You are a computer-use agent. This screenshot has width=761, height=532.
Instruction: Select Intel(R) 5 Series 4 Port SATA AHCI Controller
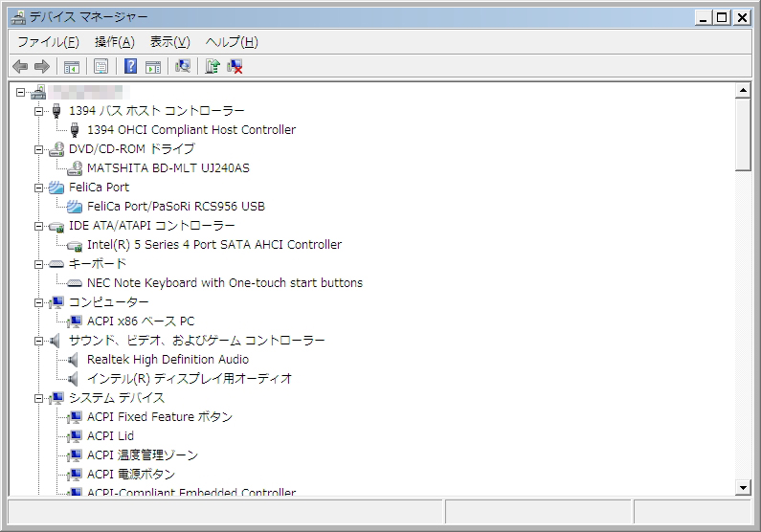click(214, 245)
